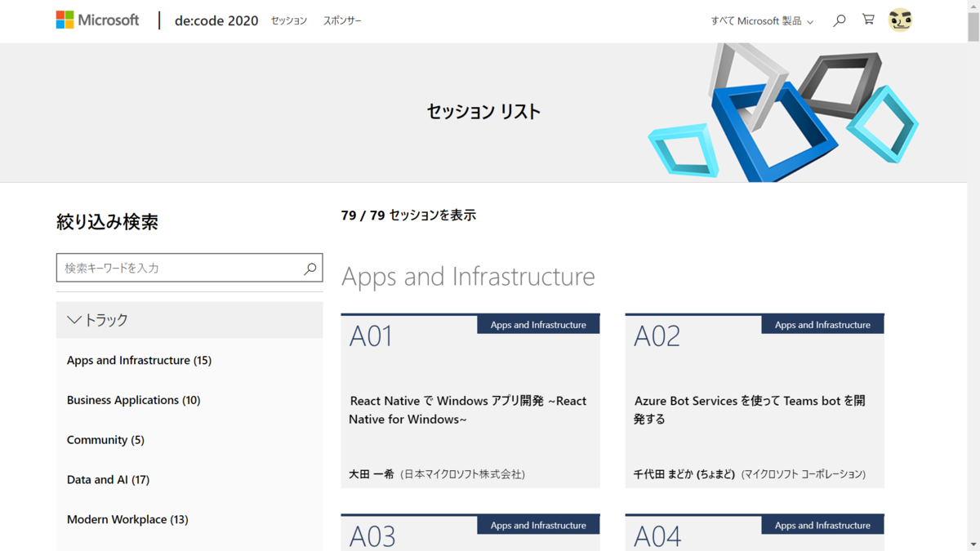This screenshot has width=980, height=551.
Task: Click the A01 session number
Action: [x=371, y=336]
